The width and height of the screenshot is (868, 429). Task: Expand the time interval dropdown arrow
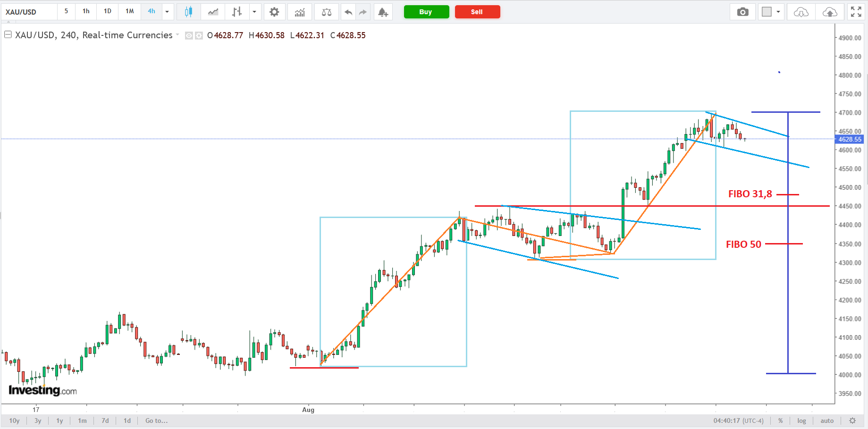[x=167, y=12]
